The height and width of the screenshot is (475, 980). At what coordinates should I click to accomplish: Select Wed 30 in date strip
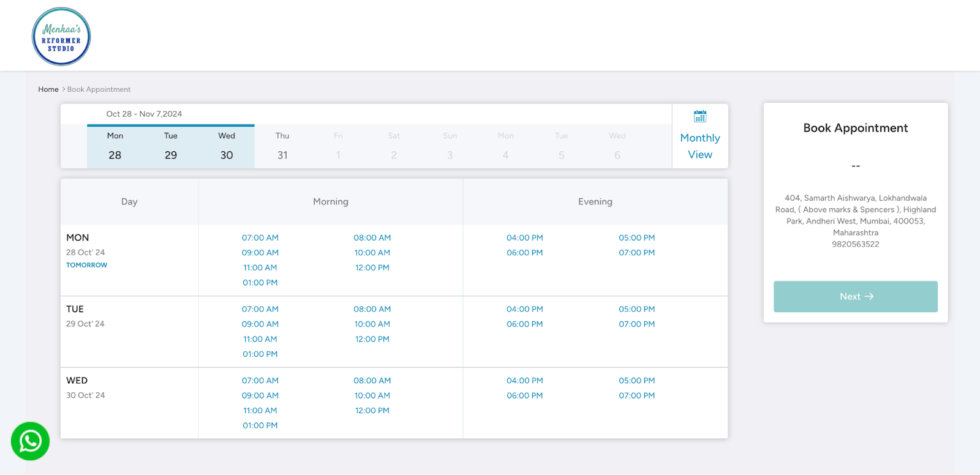pos(227,147)
